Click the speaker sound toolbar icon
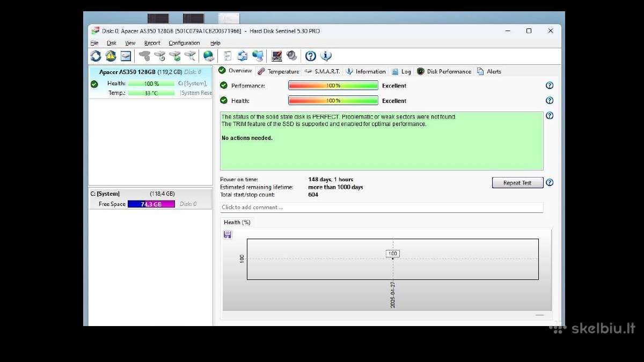644x362 pixels. coord(291,56)
